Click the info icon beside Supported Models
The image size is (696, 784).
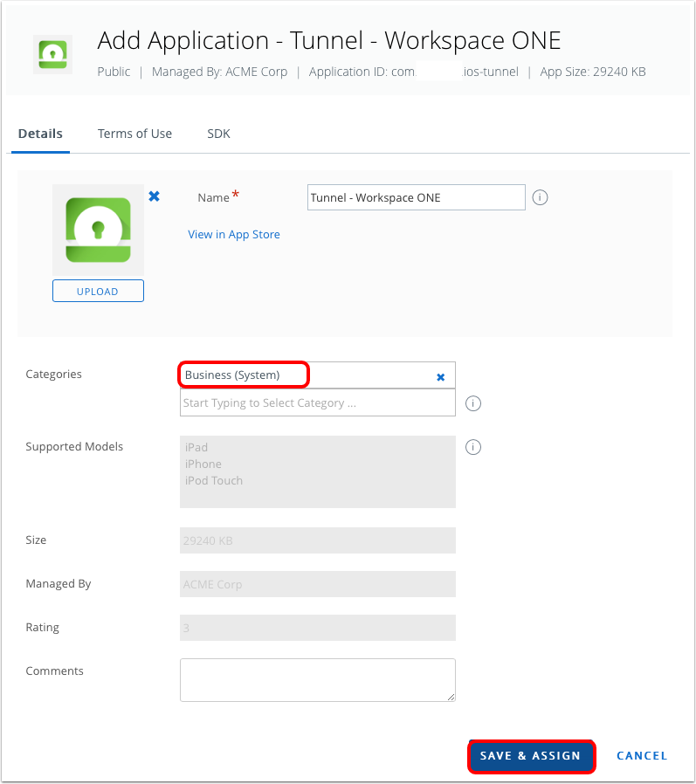point(473,447)
